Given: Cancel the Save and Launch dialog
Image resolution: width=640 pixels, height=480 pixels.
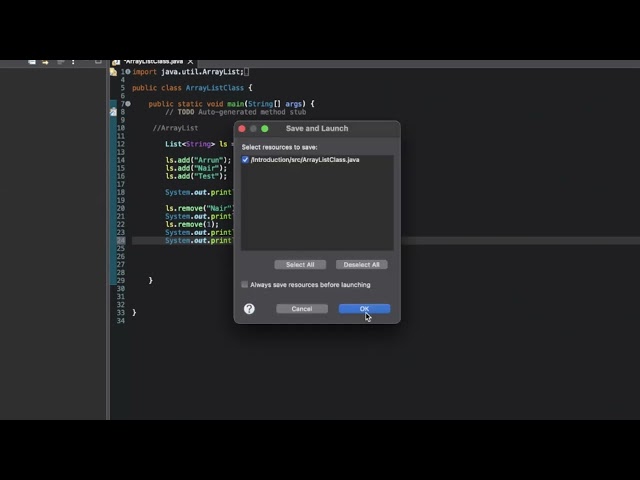Looking at the screenshot, I should 302,309.
